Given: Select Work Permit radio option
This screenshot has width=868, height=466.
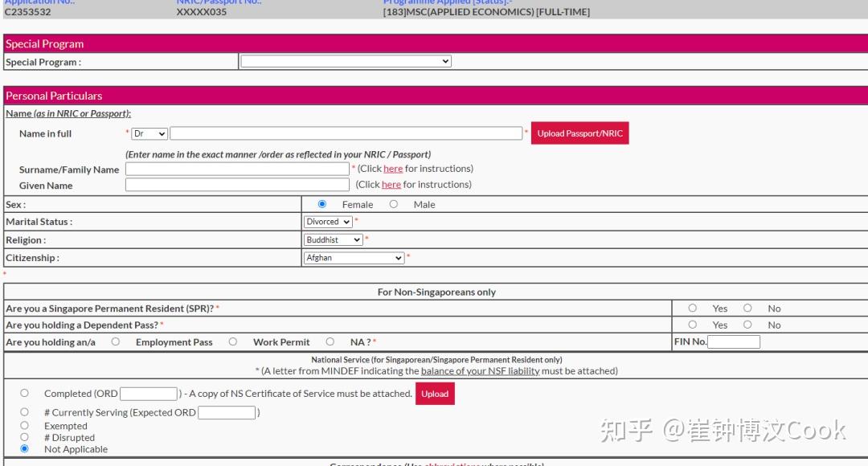Looking at the screenshot, I should point(233,342).
